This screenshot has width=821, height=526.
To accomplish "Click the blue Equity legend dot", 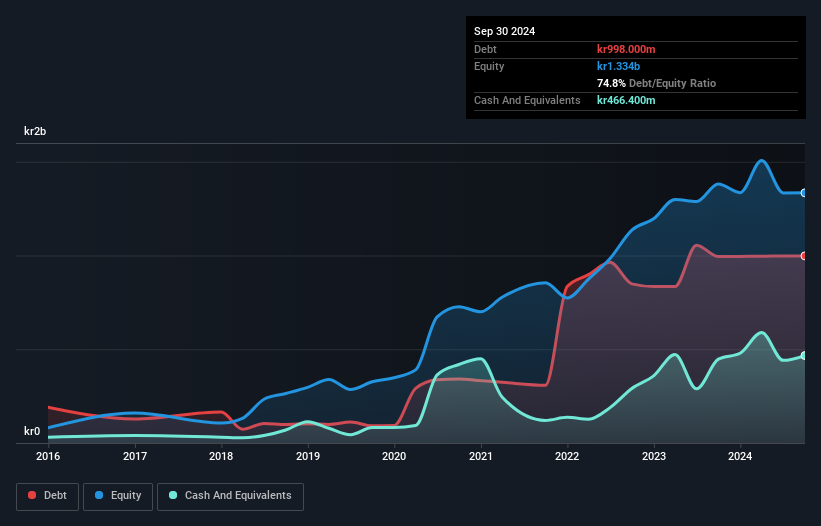I will point(99,495).
